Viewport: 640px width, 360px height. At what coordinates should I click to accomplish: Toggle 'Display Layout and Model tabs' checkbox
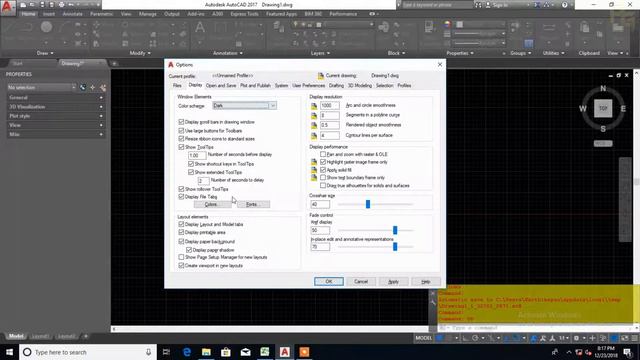181,224
